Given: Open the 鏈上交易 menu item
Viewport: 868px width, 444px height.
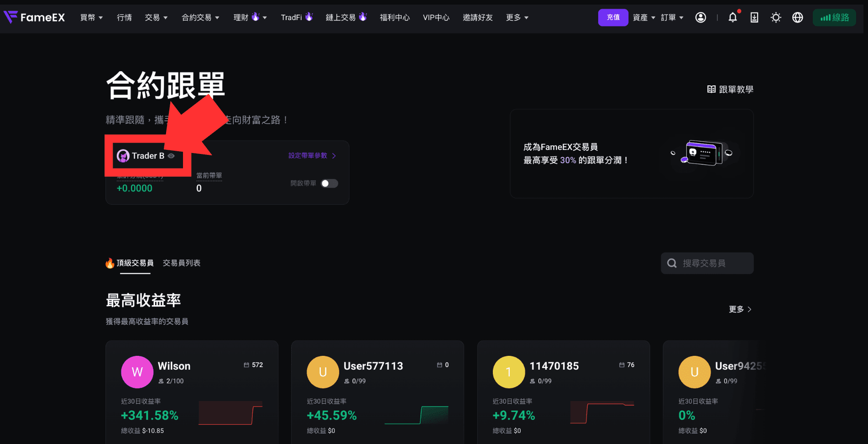Looking at the screenshot, I should (x=346, y=17).
